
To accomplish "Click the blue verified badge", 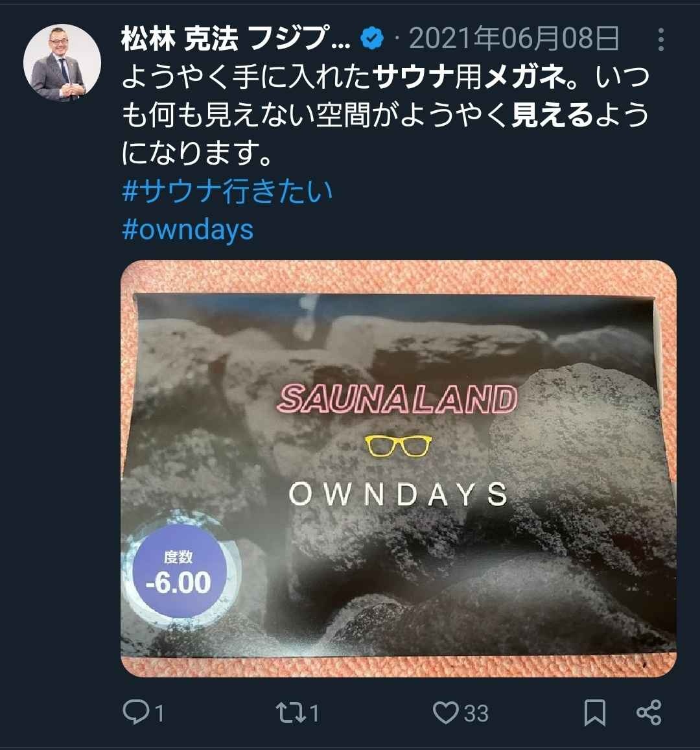I will coord(372,39).
